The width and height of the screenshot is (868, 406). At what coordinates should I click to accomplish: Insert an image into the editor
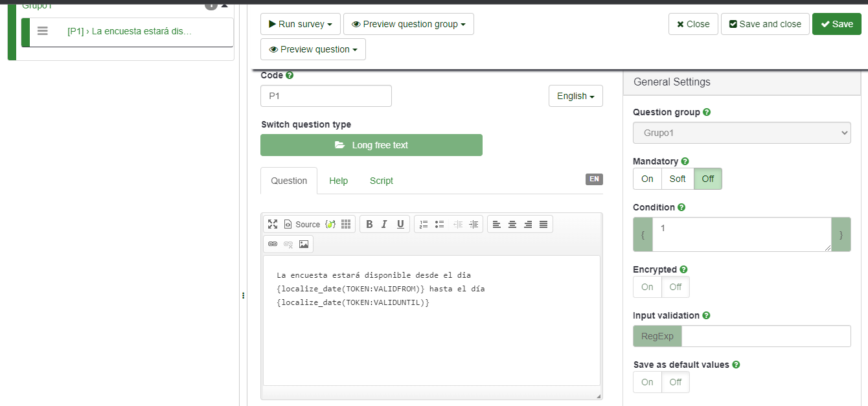304,244
